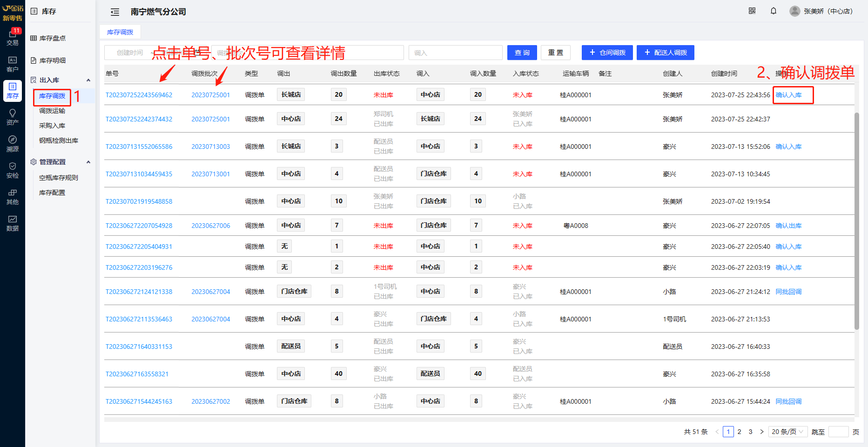Collapse the 管理配置 menu group
Screen dimensions: 868x447
click(x=60, y=162)
